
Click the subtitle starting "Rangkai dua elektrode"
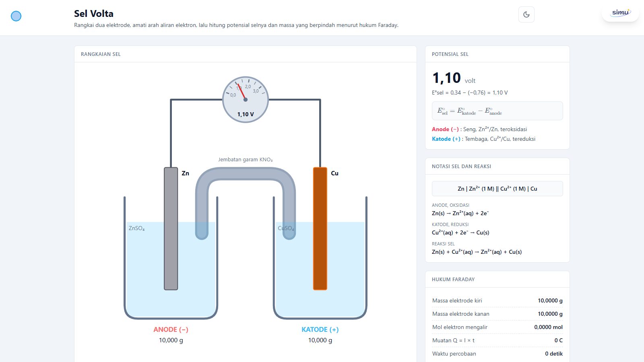[236, 25]
